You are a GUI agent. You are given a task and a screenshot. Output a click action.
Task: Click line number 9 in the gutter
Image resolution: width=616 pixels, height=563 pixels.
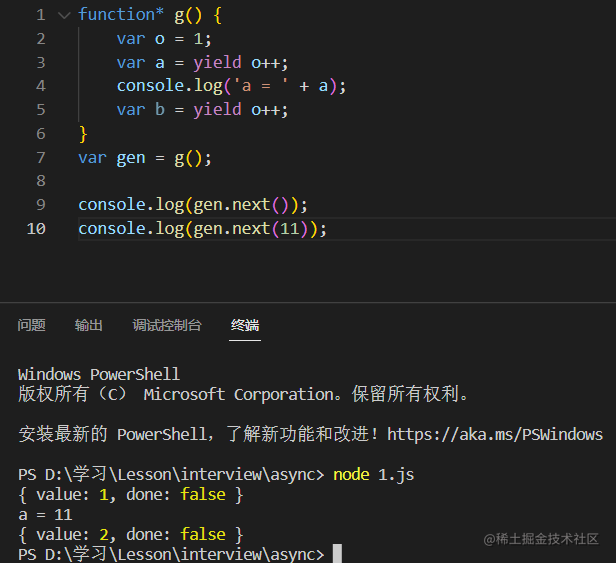(x=41, y=205)
